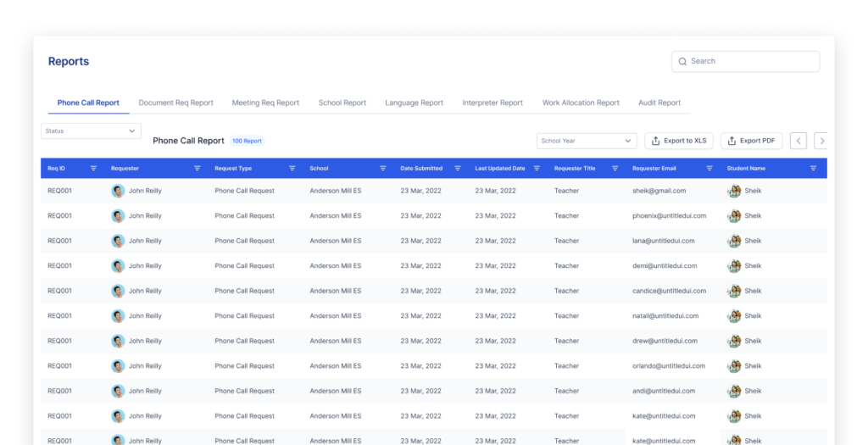Click the filter icon in Requester column
Viewport: 868px width, 445px height.
[197, 169]
